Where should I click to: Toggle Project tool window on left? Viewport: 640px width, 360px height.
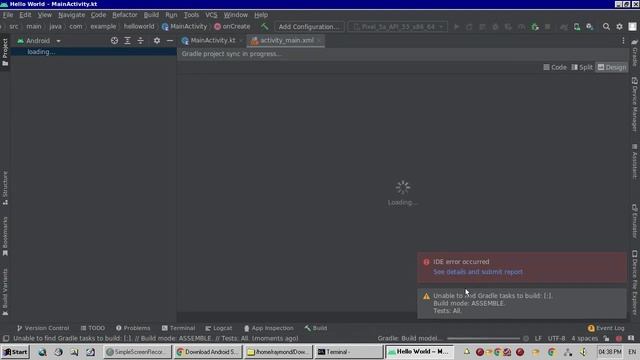pyautogui.click(x=5, y=52)
